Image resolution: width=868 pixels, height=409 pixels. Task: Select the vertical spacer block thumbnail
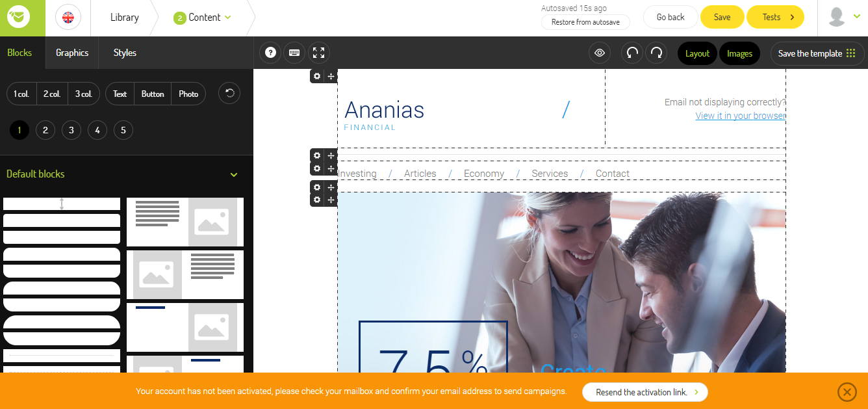[62, 204]
